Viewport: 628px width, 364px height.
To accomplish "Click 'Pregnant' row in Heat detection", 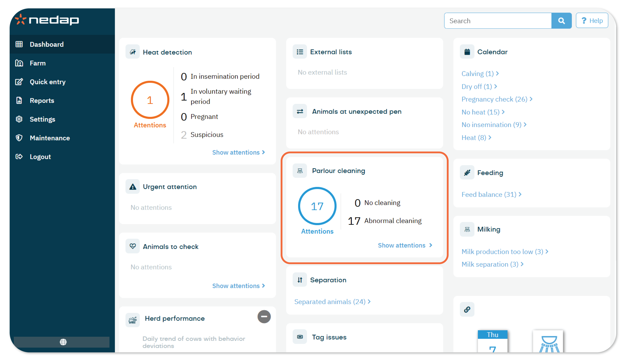I will pyautogui.click(x=200, y=117).
